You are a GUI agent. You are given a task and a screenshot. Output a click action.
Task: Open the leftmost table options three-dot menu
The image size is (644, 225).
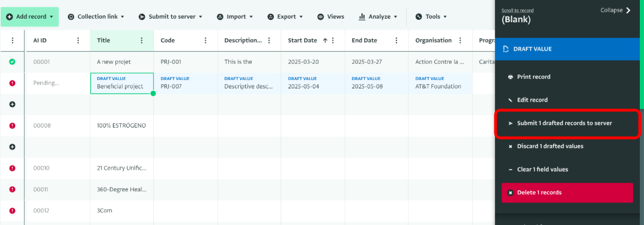click(13, 40)
